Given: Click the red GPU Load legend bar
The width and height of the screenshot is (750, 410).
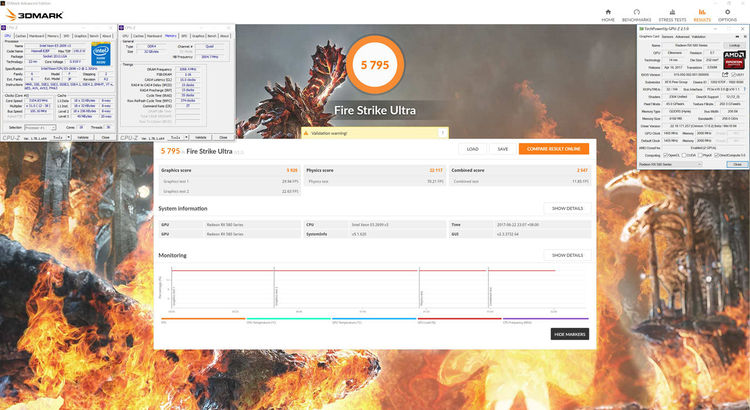Looking at the screenshot, I should point(460,319).
